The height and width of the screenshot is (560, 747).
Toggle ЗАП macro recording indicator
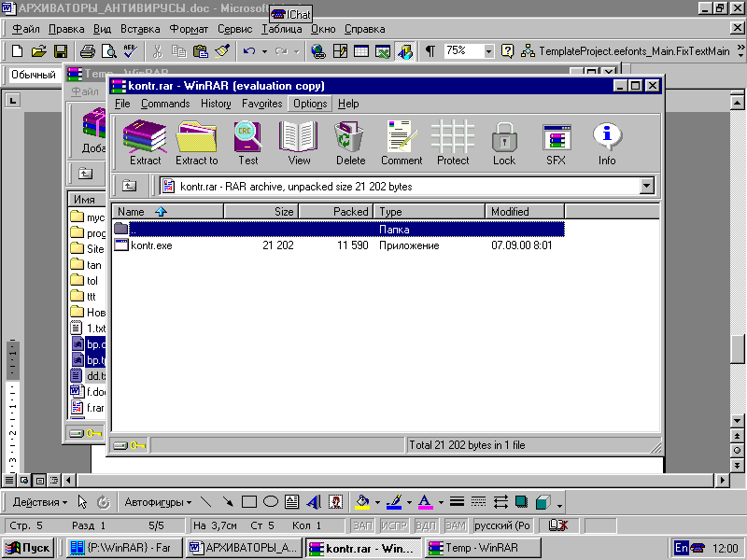click(362, 525)
